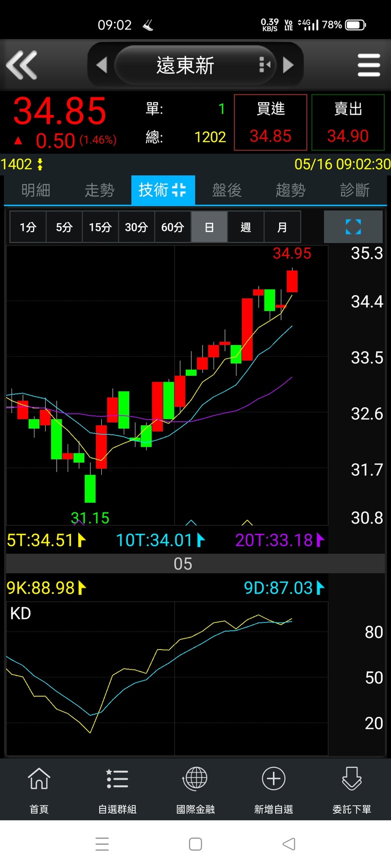Open 委託下單 place order
The height and width of the screenshot is (868, 391).
(x=352, y=790)
